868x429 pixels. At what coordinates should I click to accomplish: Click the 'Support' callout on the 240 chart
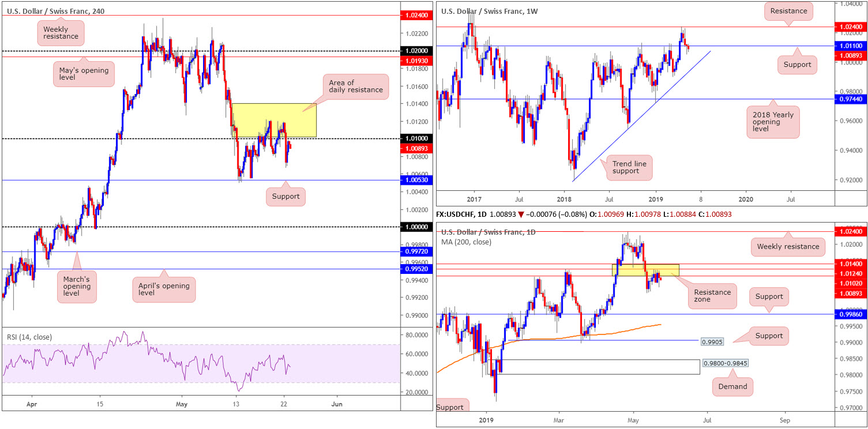(285, 197)
